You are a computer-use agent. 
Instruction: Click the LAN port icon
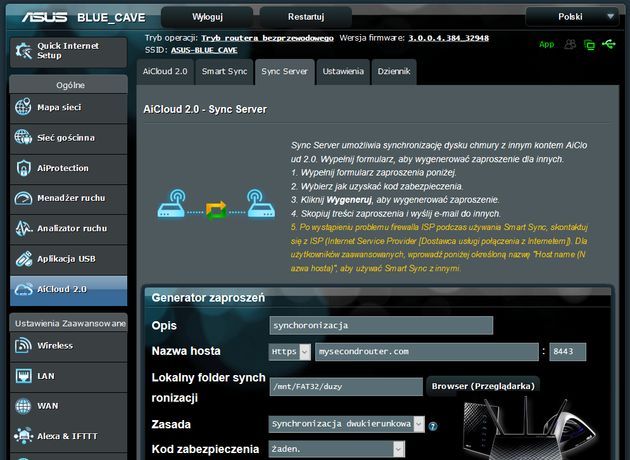pyautogui.click(x=23, y=376)
